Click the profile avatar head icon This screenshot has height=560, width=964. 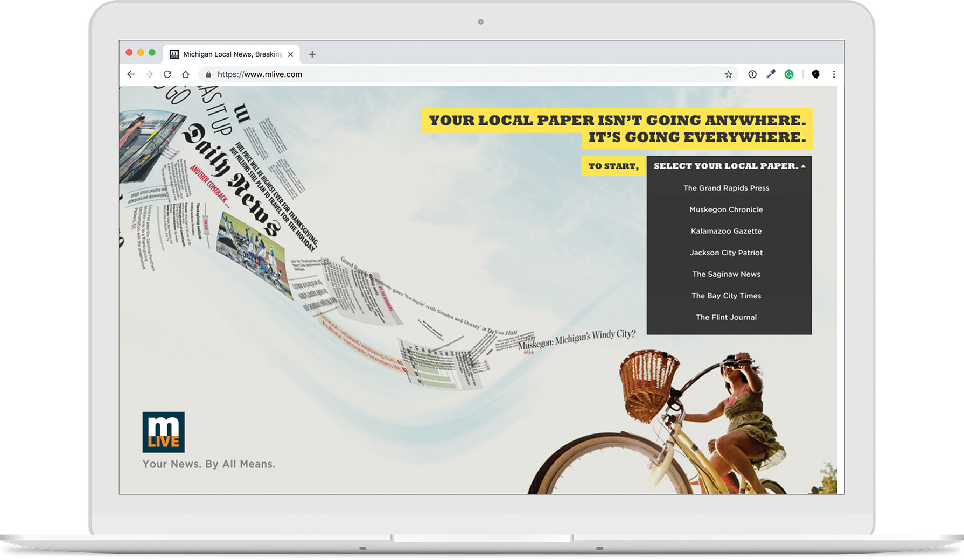pos(815,74)
